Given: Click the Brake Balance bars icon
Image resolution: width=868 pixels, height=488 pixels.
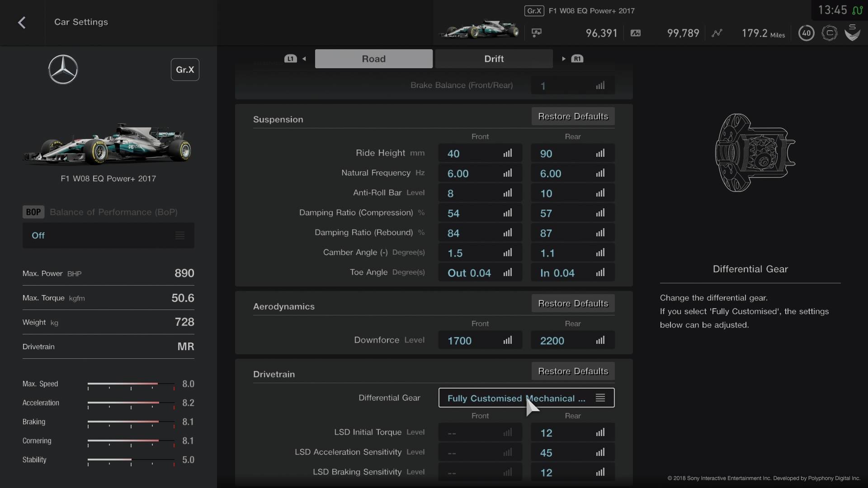Looking at the screenshot, I should pyautogui.click(x=600, y=85).
